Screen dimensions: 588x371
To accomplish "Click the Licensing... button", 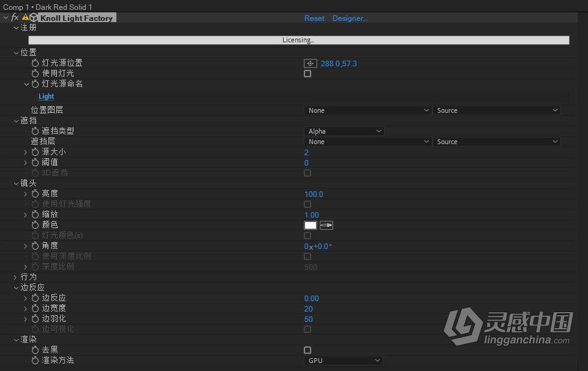I will (x=299, y=40).
